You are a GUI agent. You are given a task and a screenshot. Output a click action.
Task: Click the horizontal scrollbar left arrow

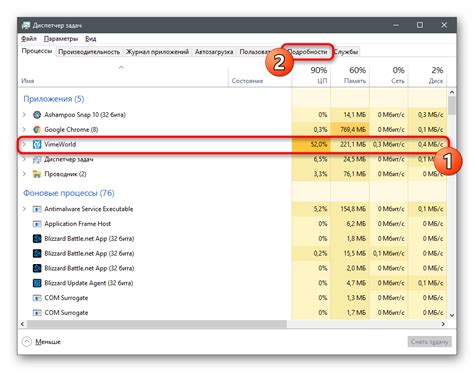[22, 324]
